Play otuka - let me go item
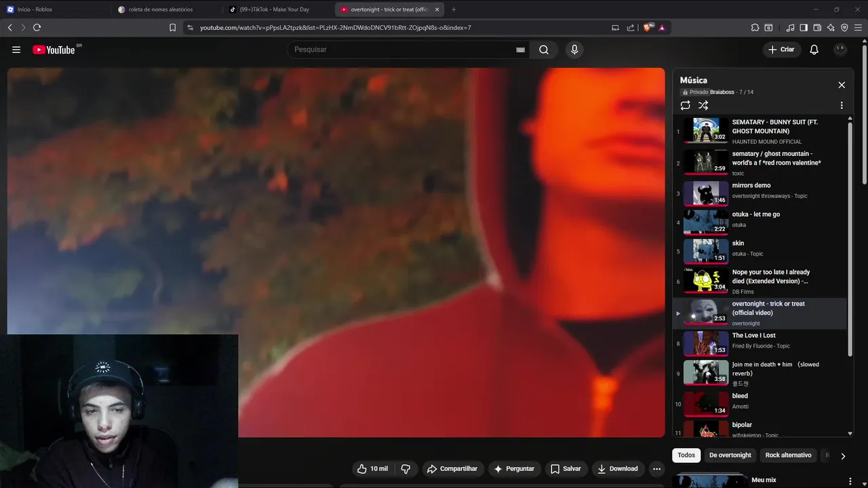 pos(759,222)
